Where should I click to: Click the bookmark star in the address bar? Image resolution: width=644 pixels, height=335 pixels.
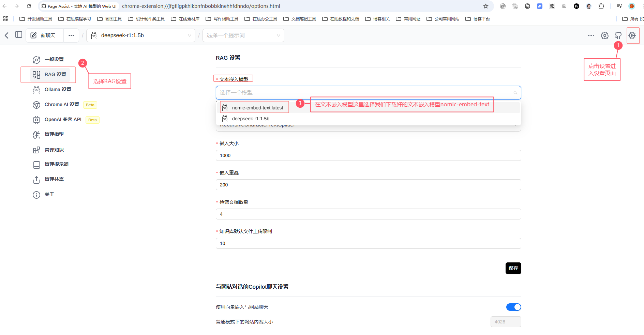point(486,6)
